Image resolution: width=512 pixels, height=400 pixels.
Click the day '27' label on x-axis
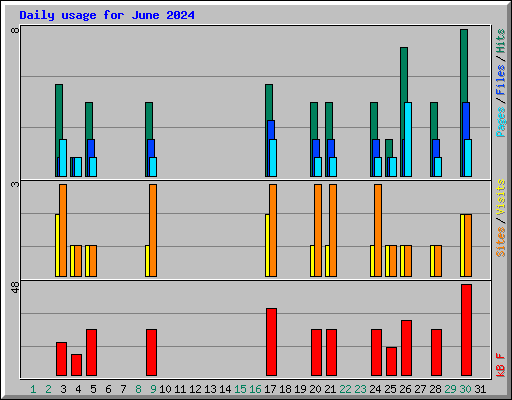[420, 389]
